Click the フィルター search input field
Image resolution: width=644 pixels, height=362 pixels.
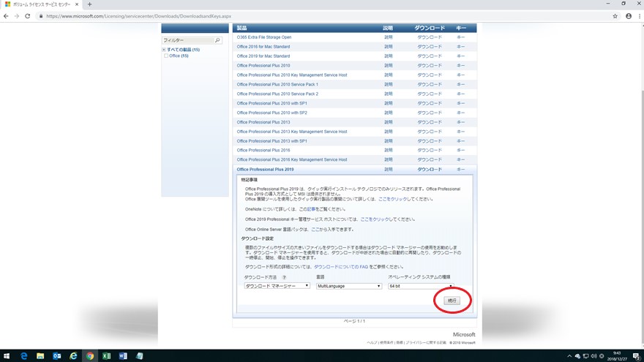(188, 40)
